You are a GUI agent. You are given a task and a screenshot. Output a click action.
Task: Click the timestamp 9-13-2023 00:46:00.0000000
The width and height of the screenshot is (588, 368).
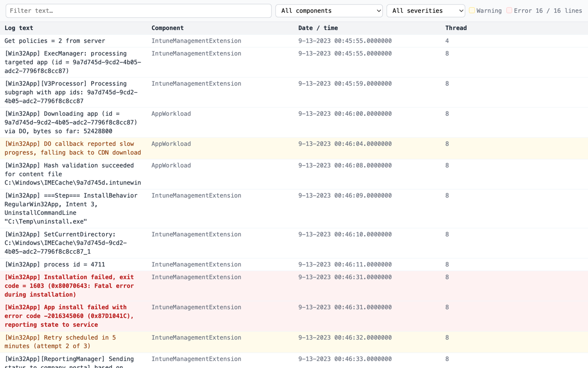(x=345, y=114)
